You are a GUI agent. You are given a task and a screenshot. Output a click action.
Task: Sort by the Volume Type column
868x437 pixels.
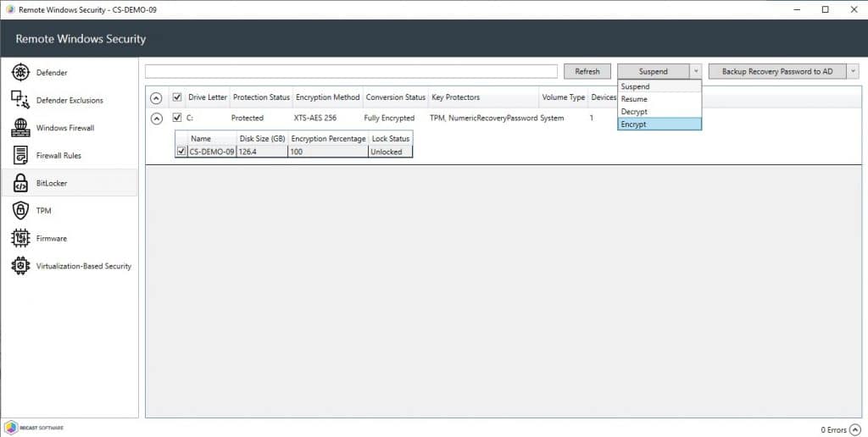pyautogui.click(x=564, y=97)
